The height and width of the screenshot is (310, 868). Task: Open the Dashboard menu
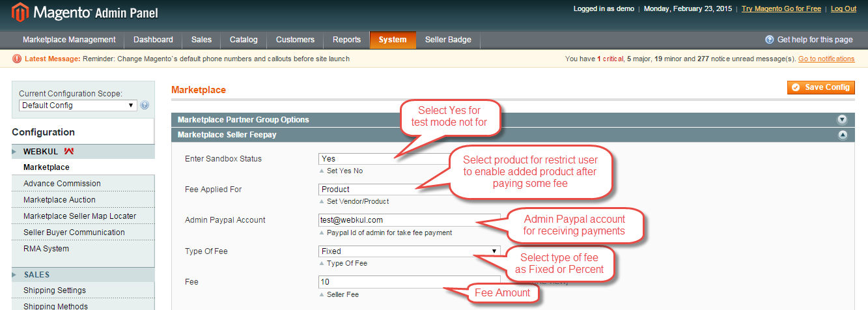(153, 40)
